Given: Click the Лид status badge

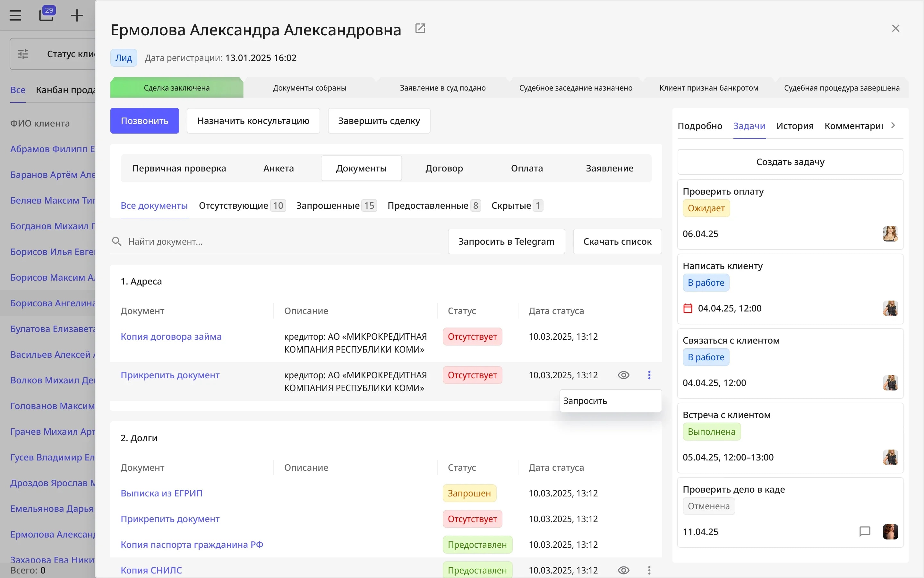Looking at the screenshot, I should (x=124, y=58).
